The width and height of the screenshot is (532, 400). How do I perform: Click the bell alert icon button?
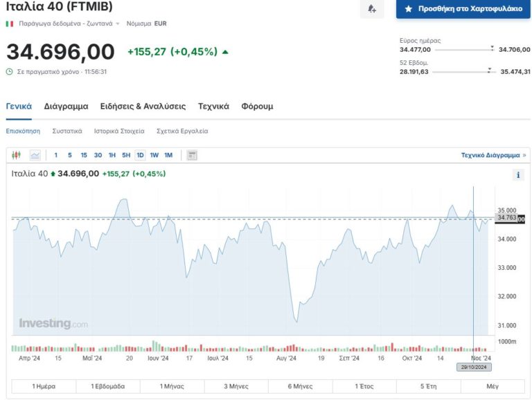point(372,9)
